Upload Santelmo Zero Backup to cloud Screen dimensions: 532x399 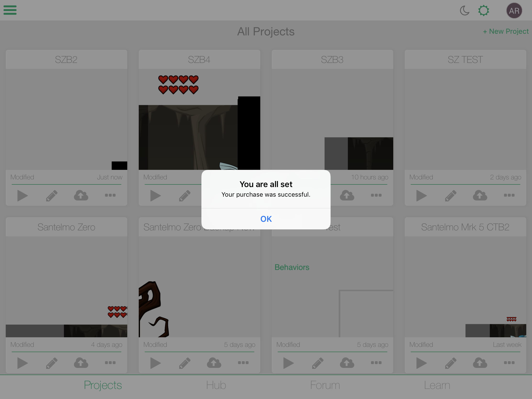tap(214, 363)
